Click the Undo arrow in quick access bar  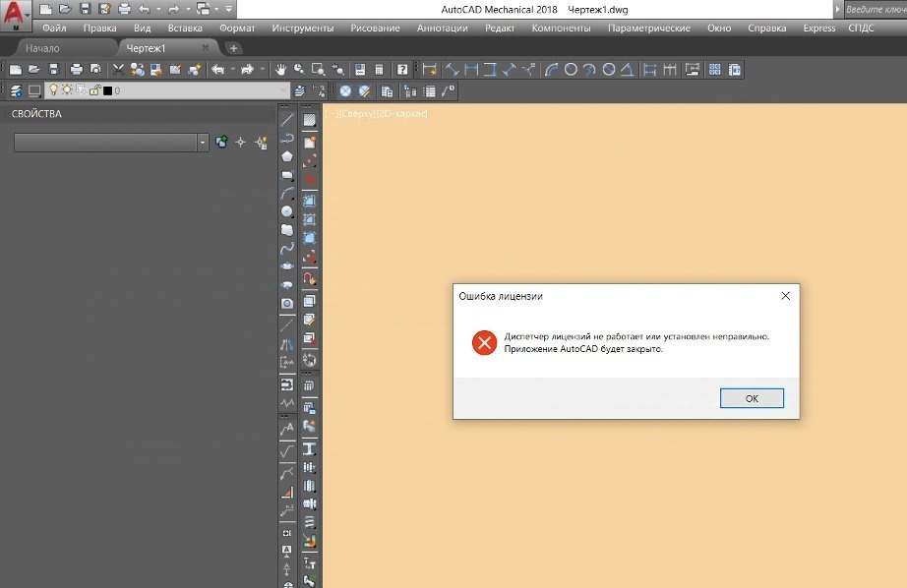145,9
